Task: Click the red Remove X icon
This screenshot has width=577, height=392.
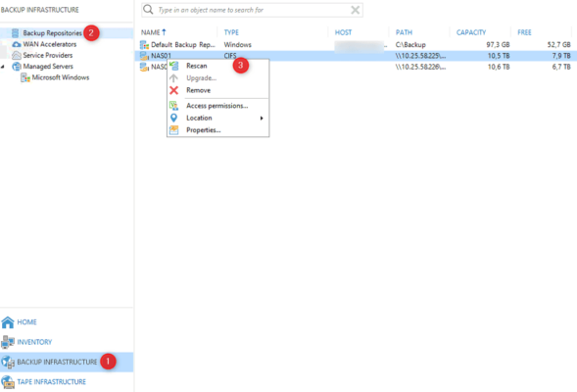Action: tap(173, 90)
